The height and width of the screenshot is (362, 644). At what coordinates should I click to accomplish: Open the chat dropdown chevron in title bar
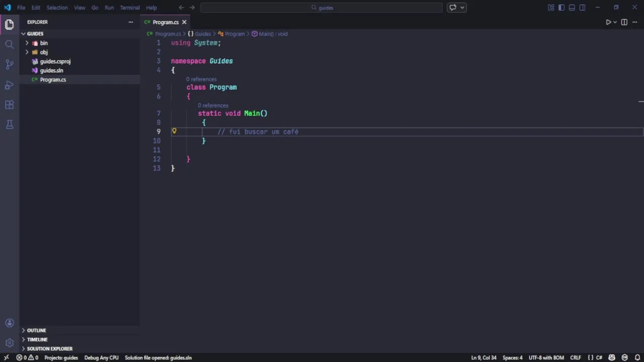pos(462,8)
